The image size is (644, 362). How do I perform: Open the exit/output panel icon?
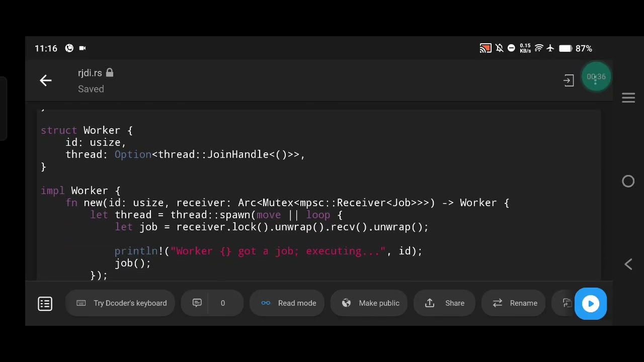point(569,80)
